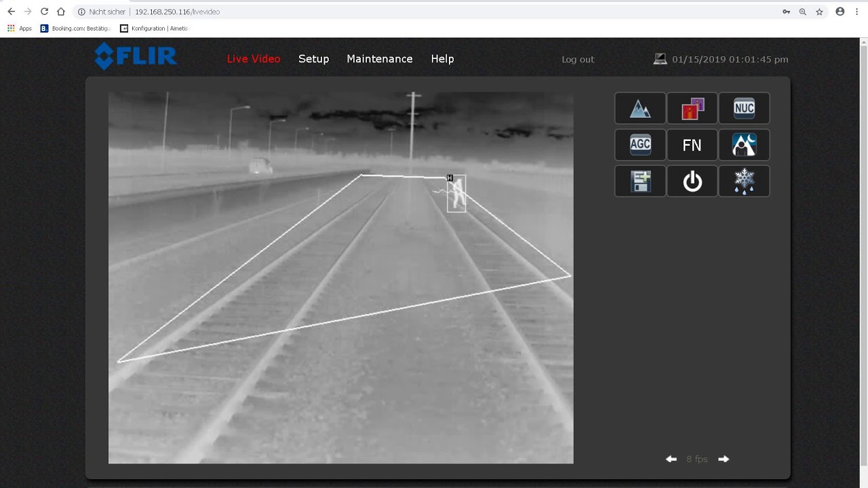Open the Help menu
This screenshot has width=868, height=488.
click(442, 59)
